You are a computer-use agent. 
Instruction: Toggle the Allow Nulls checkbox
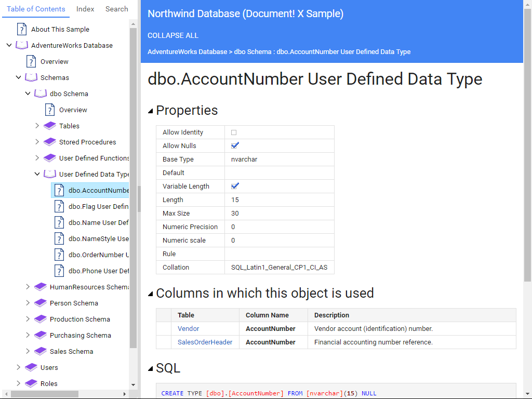235,145
